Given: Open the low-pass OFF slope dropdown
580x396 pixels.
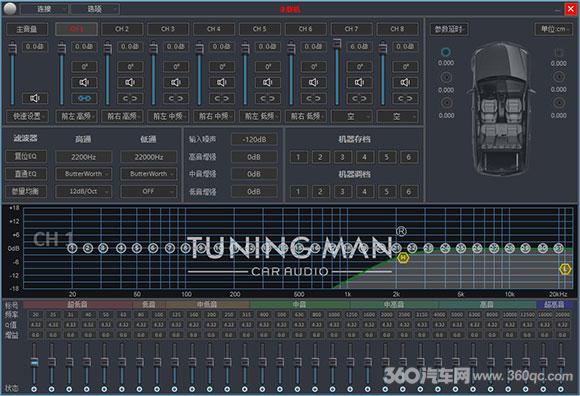Looking at the screenshot, I should pyautogui.click(x=149, y=192).
